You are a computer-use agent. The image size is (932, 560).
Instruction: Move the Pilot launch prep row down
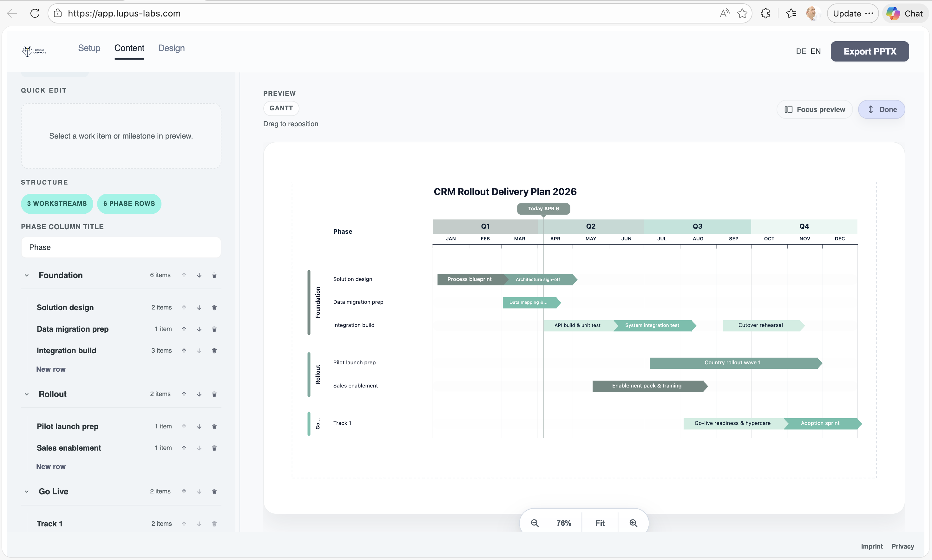(x=199, y=427)
